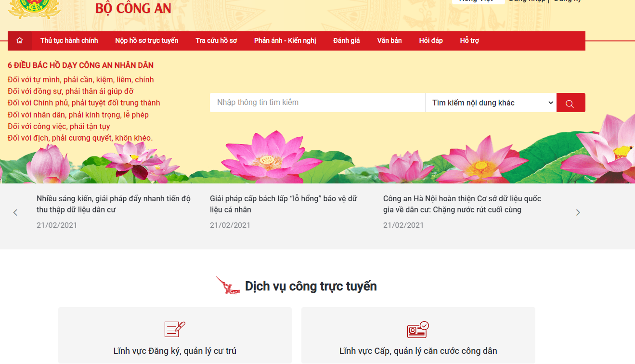Click 'Phản ánh - Kiến nghị' in the navigation
Image resolution: width=635 pixels, height=364 pixels.
285,40
